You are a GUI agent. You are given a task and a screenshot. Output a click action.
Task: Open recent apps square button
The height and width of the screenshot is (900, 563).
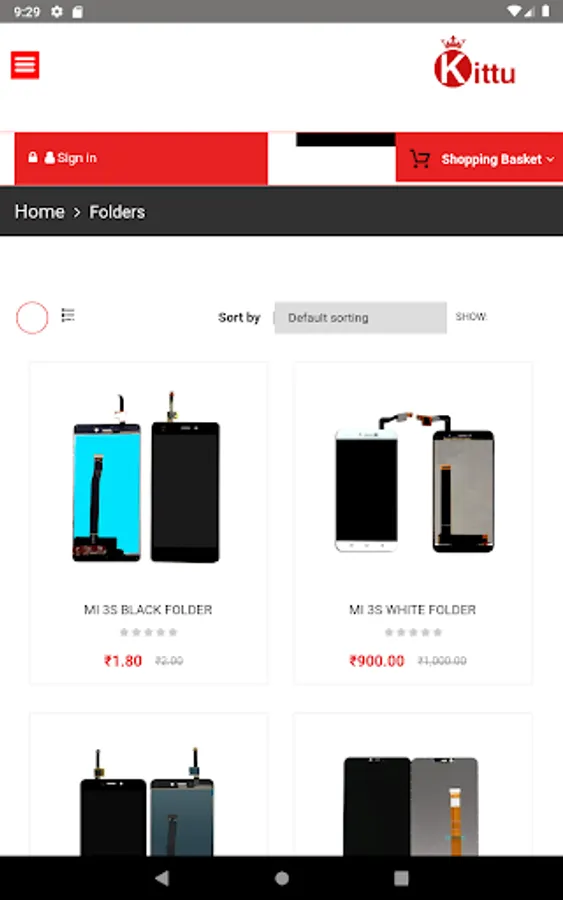(401, 878)
